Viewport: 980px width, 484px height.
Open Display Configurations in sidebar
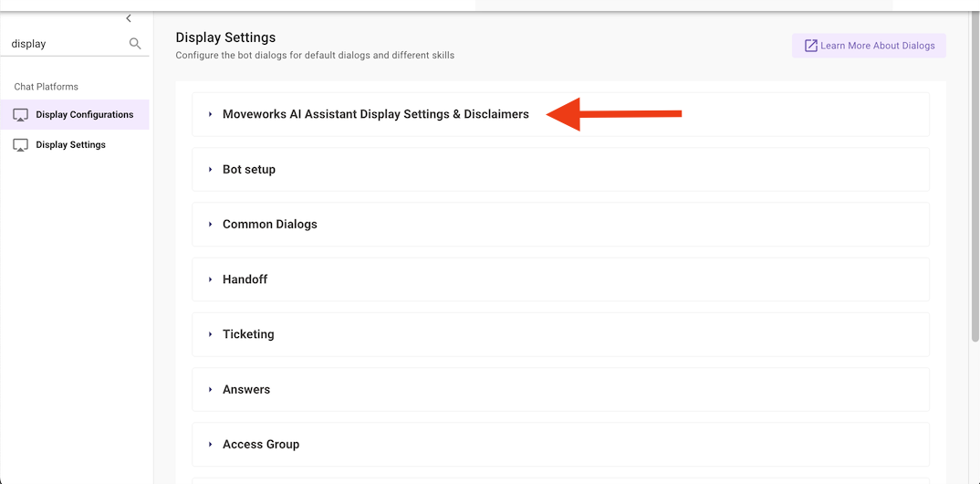point(75,114)
